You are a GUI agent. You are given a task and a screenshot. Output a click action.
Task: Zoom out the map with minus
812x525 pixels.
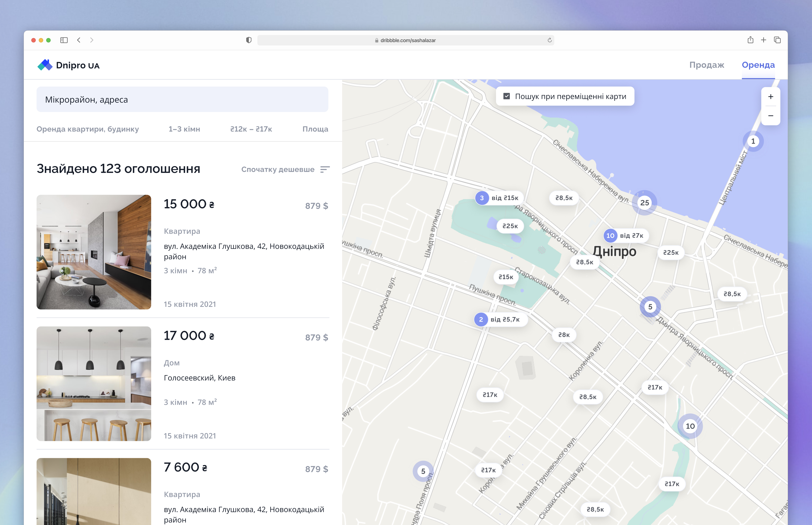click(x=771, y=116)
